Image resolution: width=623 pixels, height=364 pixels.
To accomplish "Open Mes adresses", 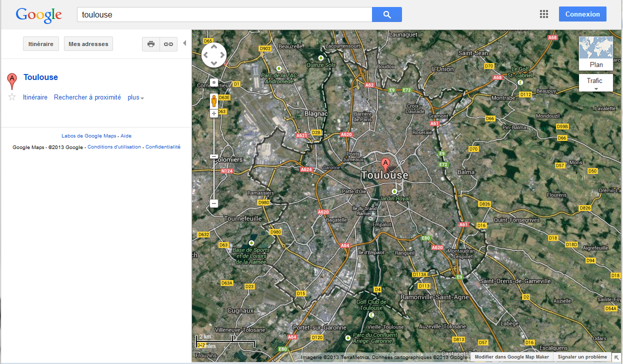I will pyautogui.click(x=88, y=44).
